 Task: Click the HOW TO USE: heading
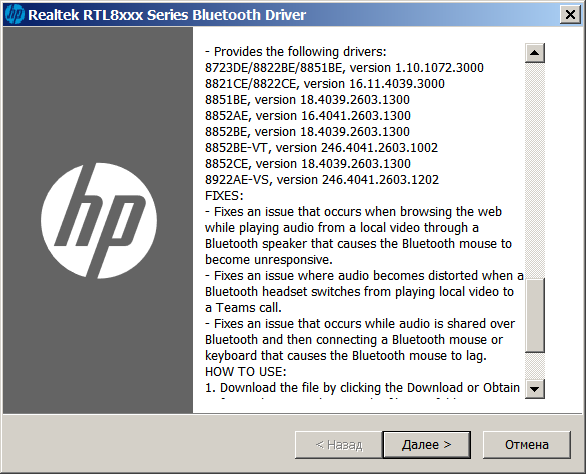tap(246, 372)
